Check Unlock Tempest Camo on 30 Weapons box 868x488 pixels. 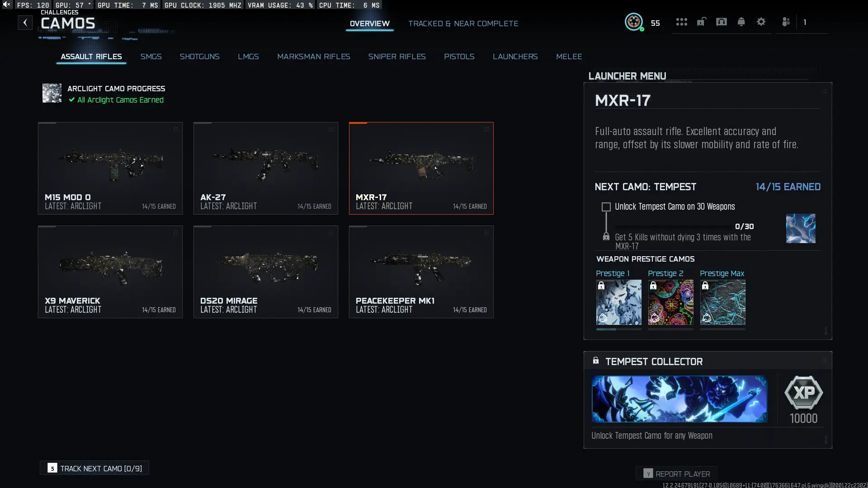click(606, 207)
